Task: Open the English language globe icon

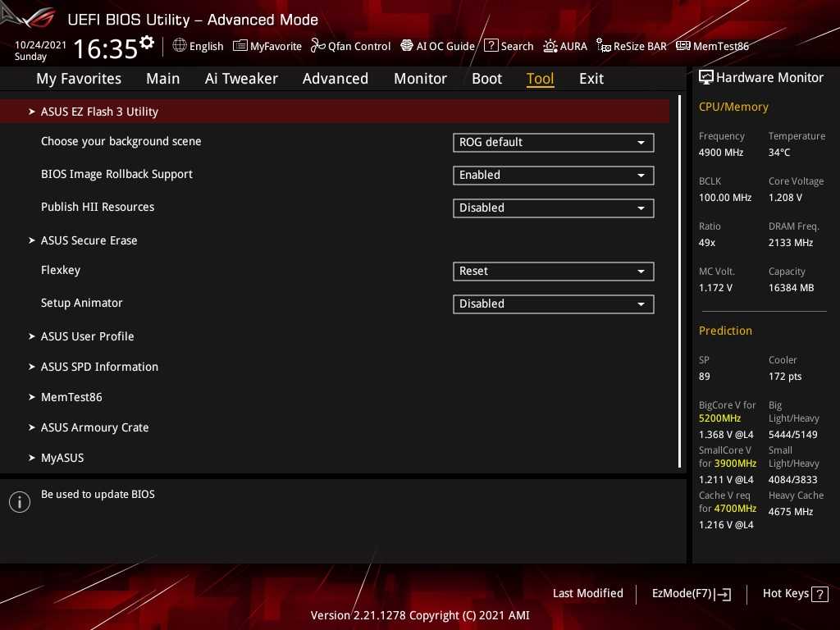Action: (x=180, y=46)
